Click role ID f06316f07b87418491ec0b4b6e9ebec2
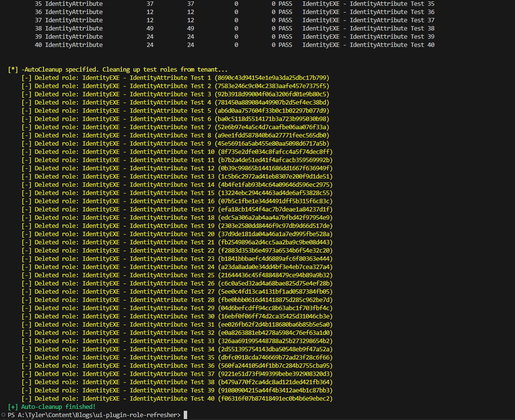515x420 pixels. pyautogui.click(x=275, y=398)
